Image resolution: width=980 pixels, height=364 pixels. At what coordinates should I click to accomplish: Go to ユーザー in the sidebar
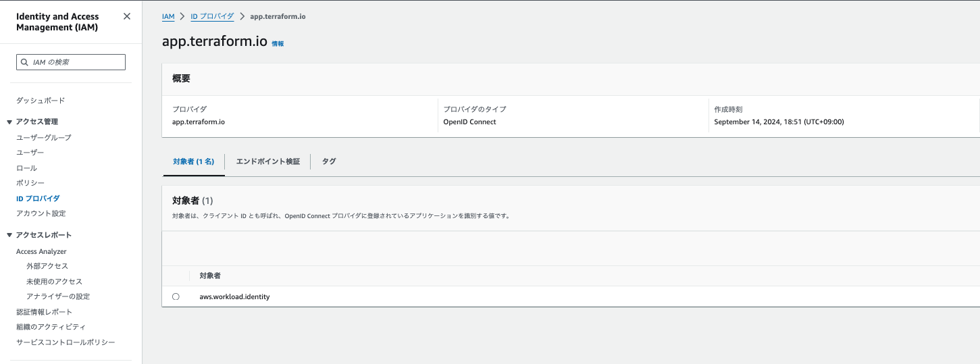[x=30, y=153]
